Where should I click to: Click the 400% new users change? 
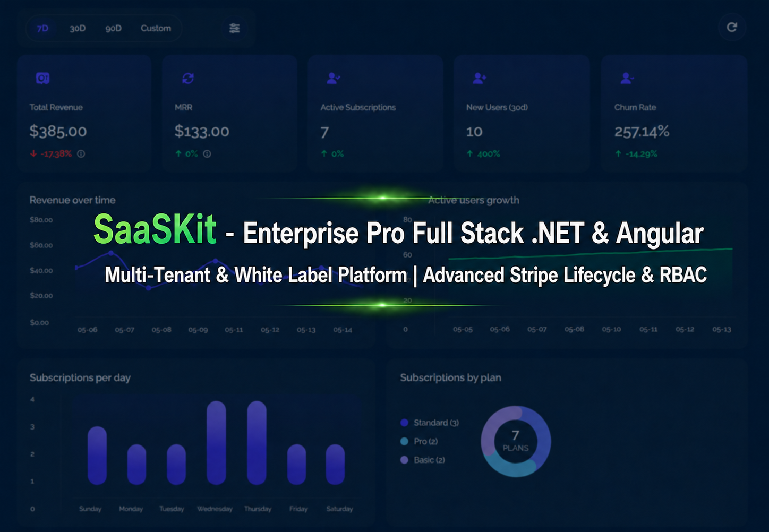point(483,153)
